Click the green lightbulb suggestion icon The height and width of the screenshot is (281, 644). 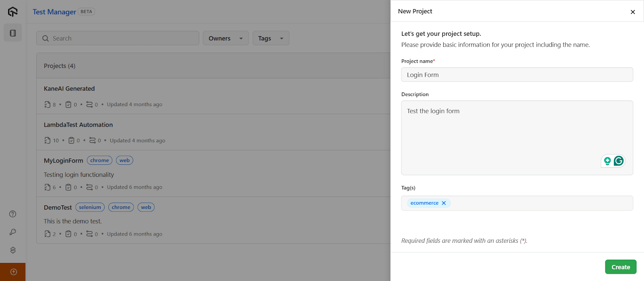[607, 161]
